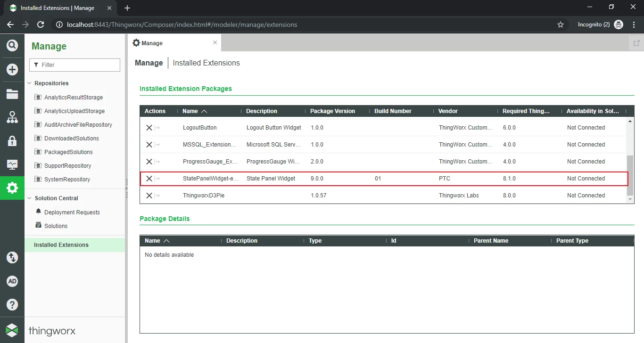
Task: Click Package Version column header
Action: pos(332,111)
